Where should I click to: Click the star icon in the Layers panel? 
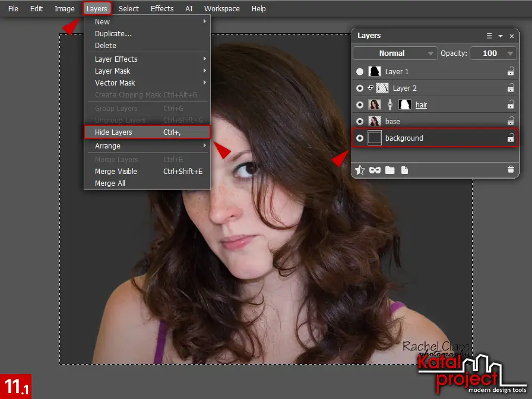(360, 169)
